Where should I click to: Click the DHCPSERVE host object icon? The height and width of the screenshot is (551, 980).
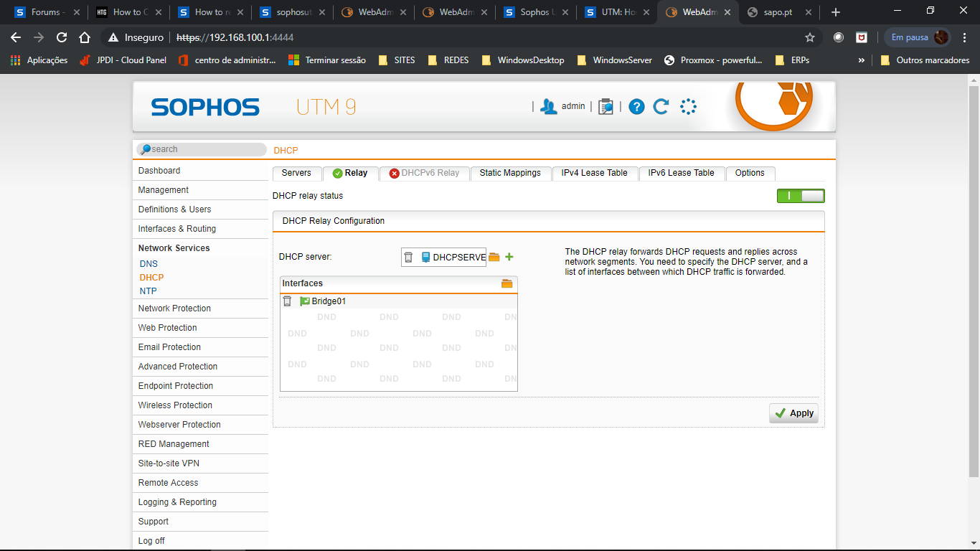(x=425, y=257)
